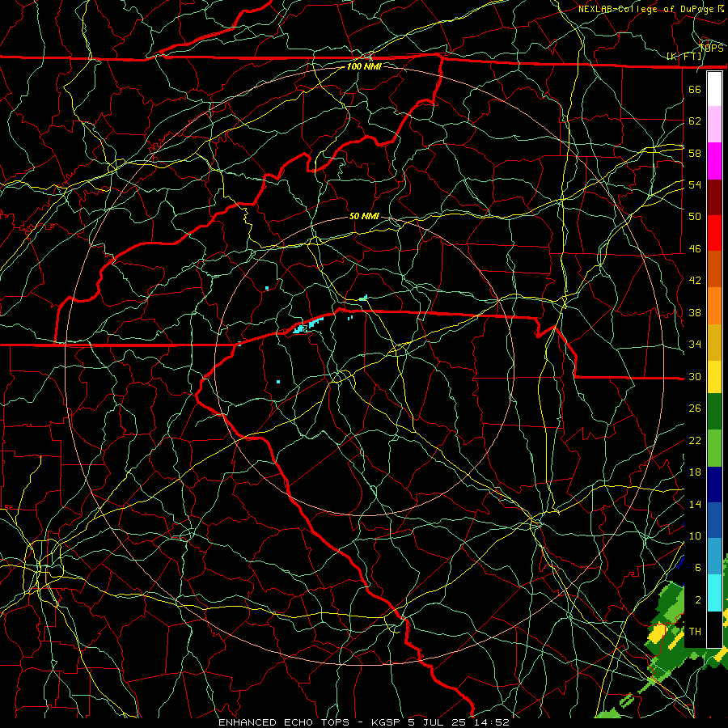Click the 46 value on legend
The width and height of the screenshot is (728, 728).
(x=695, y=249)
